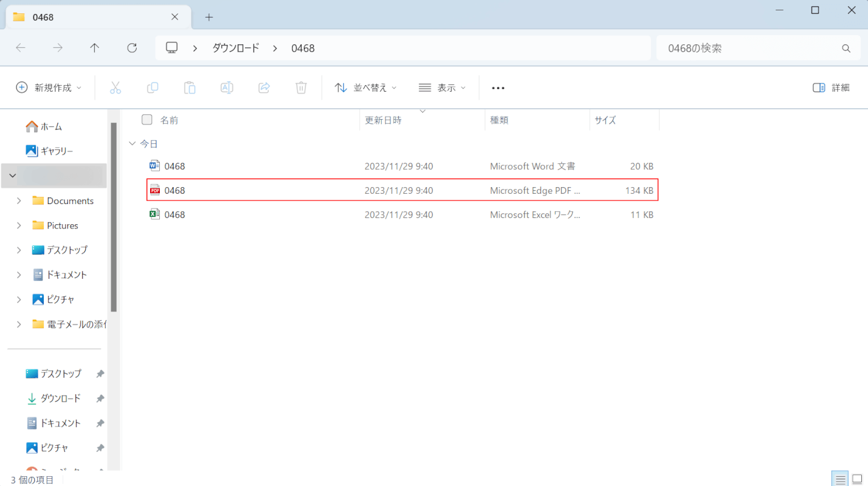Image resolution: width=868 pixels, height=486 pixels.
Task: Expand the Documents folder in tree
Action: pyautogui.click(x=19, y=200)
